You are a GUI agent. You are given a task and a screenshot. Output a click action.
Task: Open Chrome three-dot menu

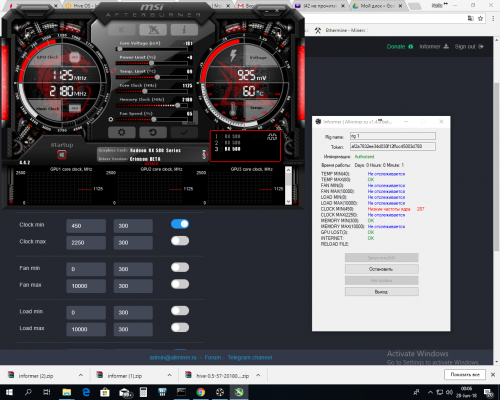[x=493, y=19]
